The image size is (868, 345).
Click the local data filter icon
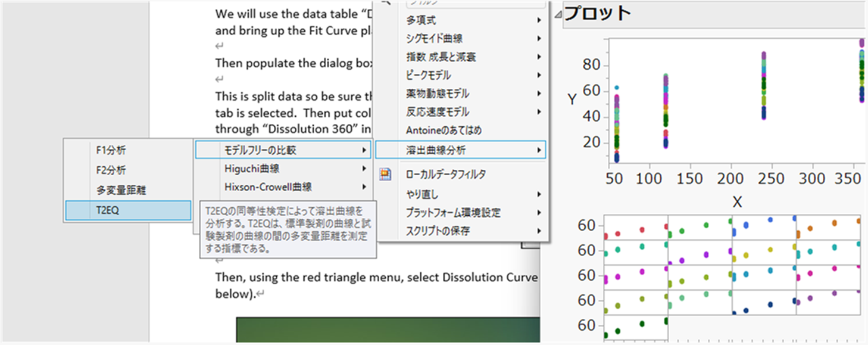pyautogui.click(x=386, y=175)
